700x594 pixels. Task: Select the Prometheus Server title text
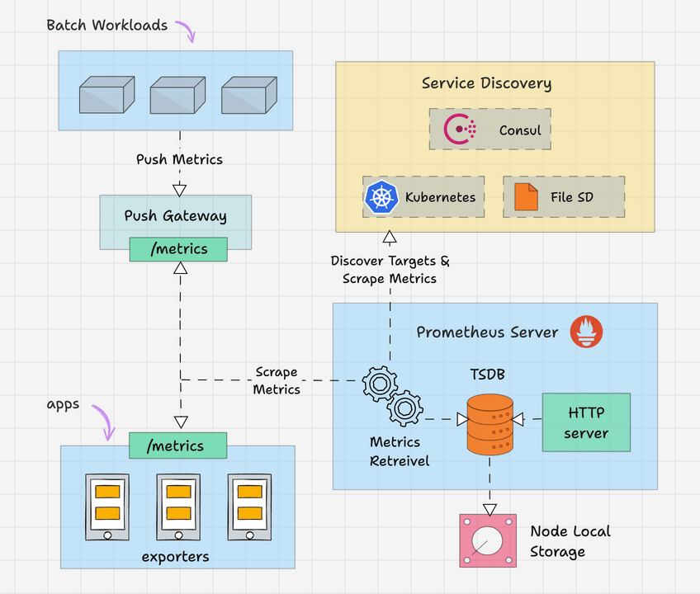point(487,332)
